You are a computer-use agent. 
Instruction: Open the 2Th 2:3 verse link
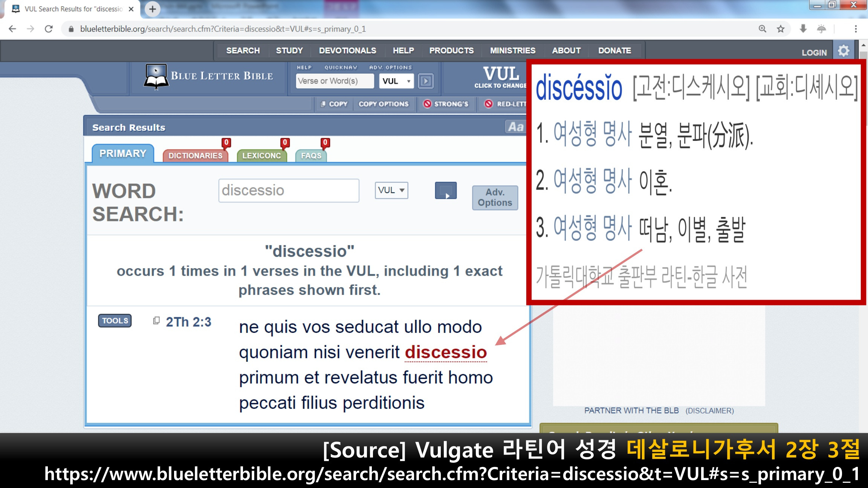coord(188,322)
